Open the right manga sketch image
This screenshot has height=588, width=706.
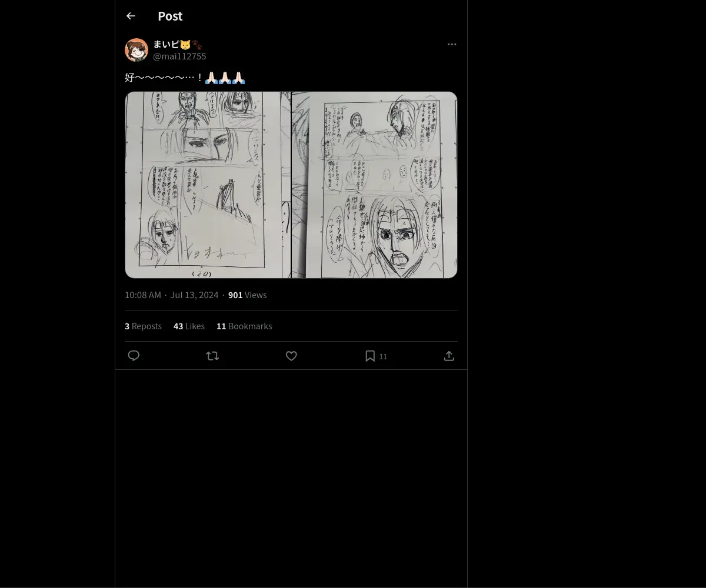(x=375, y=185)
